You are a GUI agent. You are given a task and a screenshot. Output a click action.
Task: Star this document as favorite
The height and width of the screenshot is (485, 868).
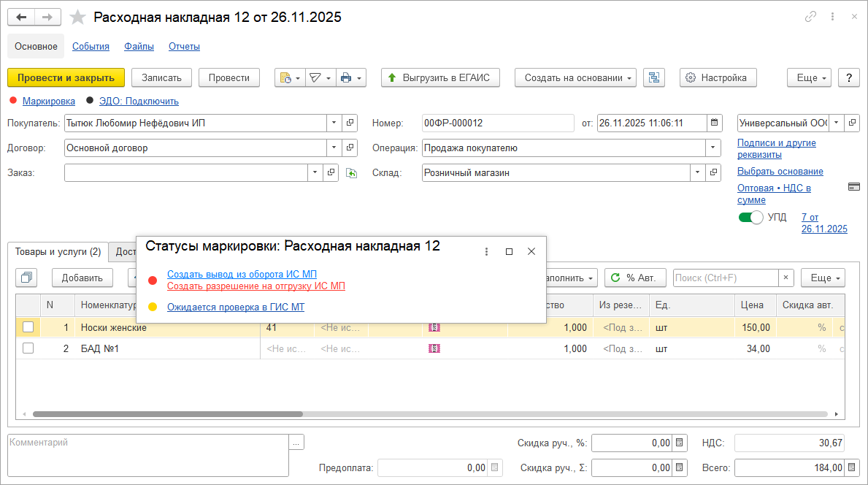point(77,17)
